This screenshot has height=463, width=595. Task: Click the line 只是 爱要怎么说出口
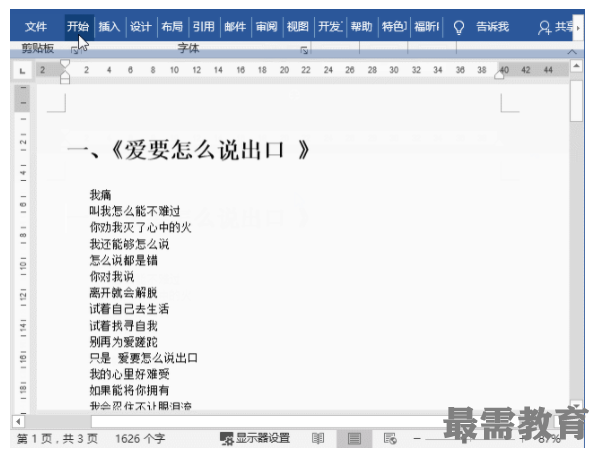(x=143, y=358)
